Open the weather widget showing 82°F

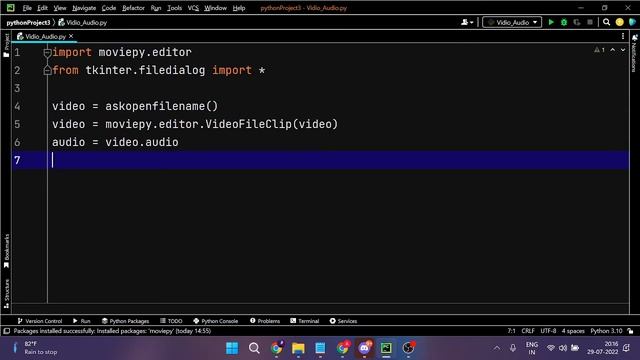coord(36,348)
